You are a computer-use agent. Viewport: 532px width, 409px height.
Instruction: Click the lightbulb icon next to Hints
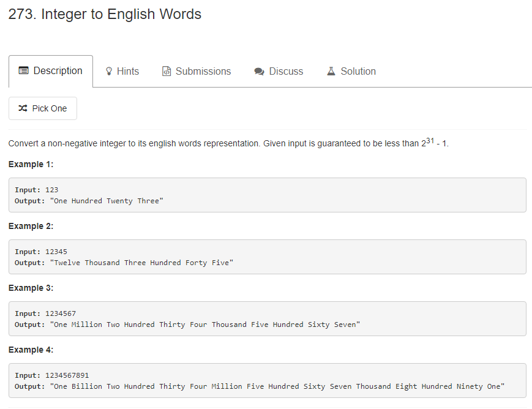109,71
